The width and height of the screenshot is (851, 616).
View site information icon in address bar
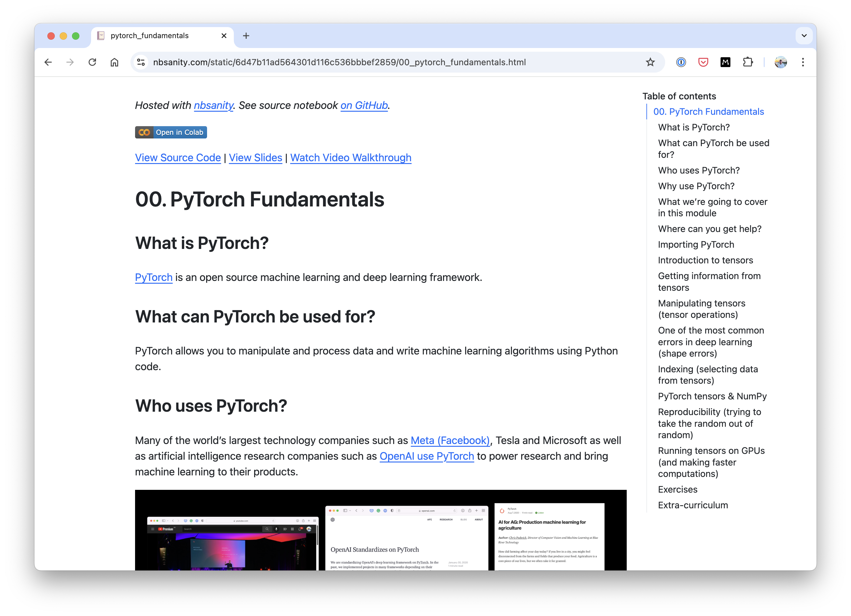point(141,62)
